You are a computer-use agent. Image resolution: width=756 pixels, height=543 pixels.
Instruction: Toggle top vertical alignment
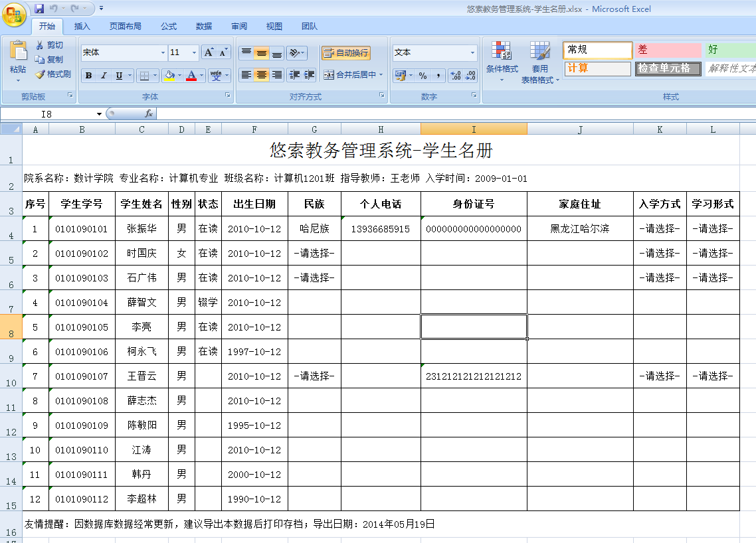246,52
